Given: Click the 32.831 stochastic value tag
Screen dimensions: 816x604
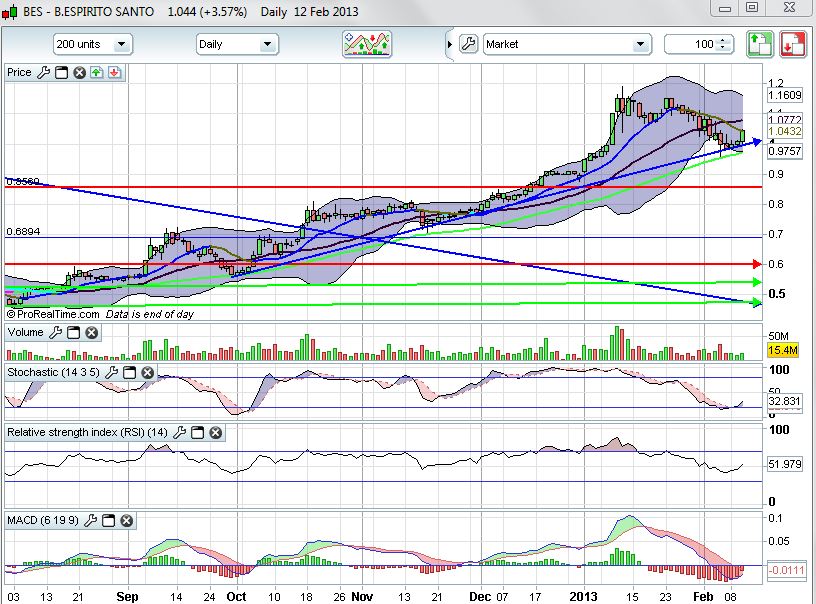Looking at the screenshot, I should 784,401.
